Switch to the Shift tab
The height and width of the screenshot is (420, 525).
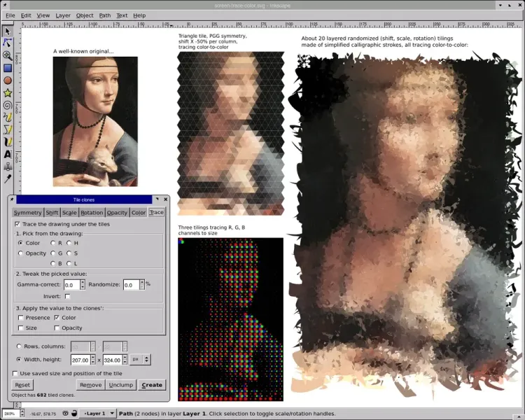pyautogui.click(x=52, y=213)
